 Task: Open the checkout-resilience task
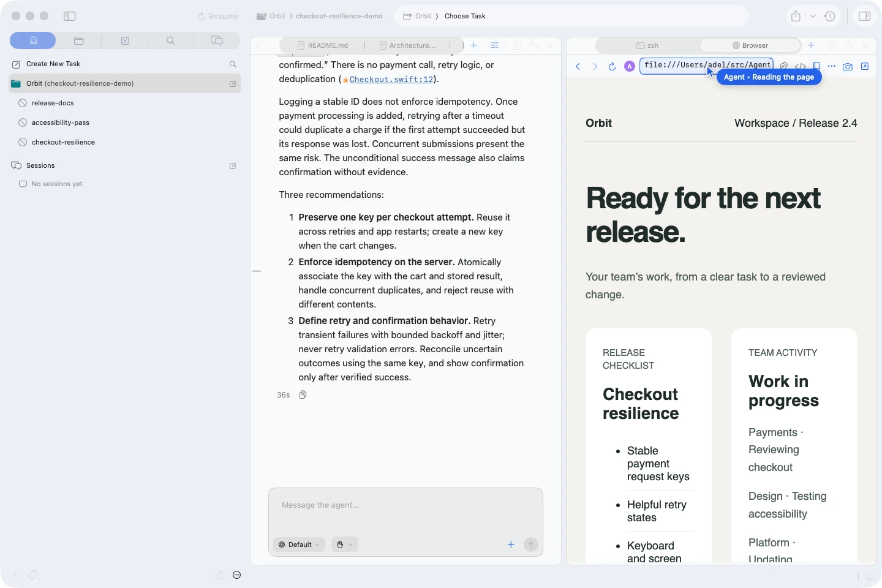[63, 142]
